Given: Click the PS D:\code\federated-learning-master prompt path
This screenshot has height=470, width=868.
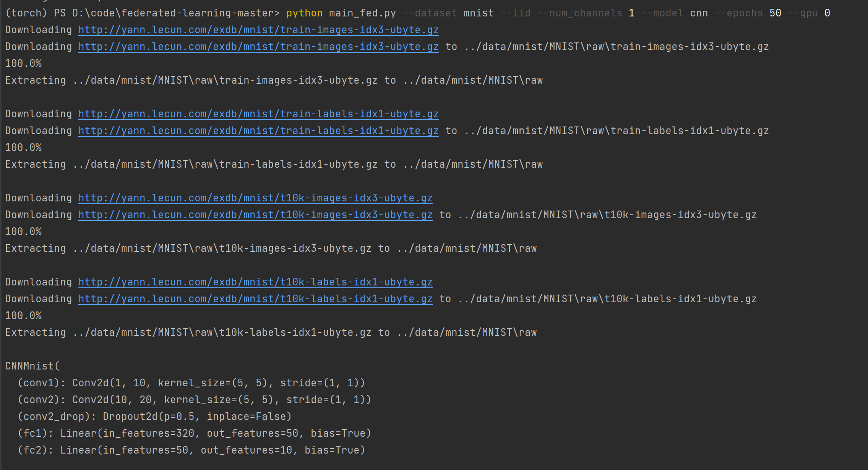Looking at the screenshot, I should pyautogui.click(x=167, y=13).
